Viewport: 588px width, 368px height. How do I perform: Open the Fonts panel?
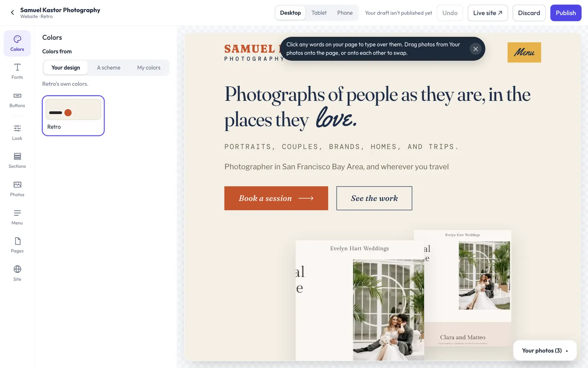17,71
